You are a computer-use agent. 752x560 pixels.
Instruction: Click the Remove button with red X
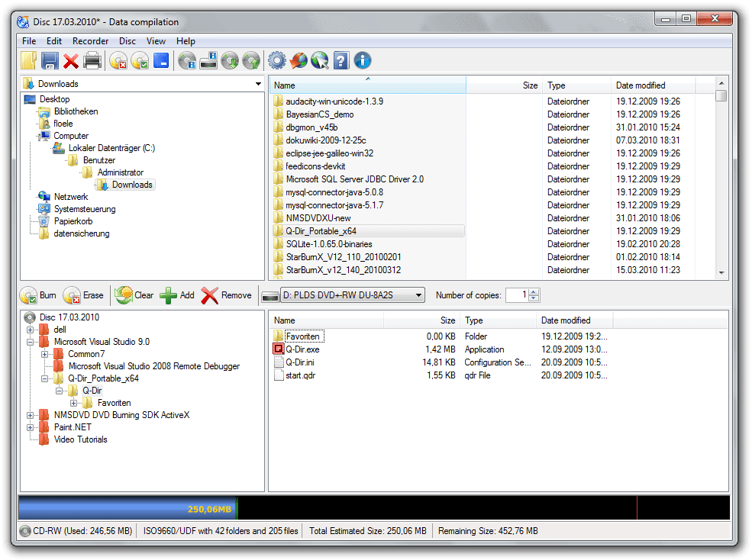(x=227, y=295)
